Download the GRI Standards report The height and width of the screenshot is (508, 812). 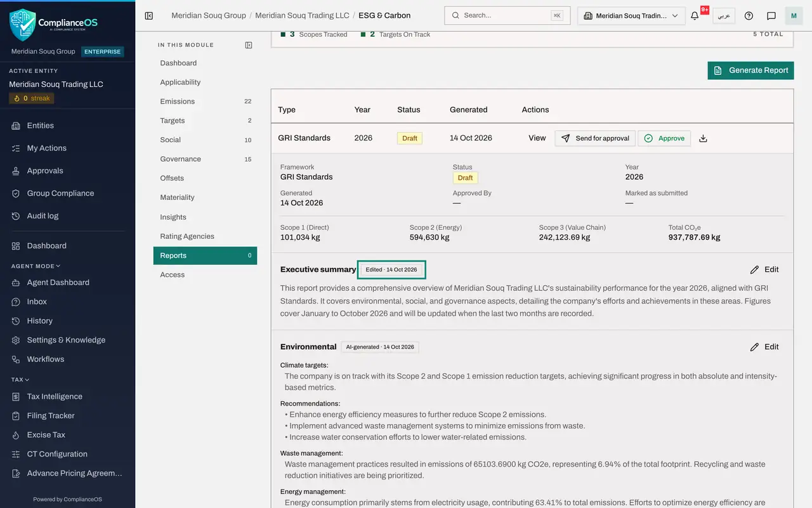(x=703, y=138)
